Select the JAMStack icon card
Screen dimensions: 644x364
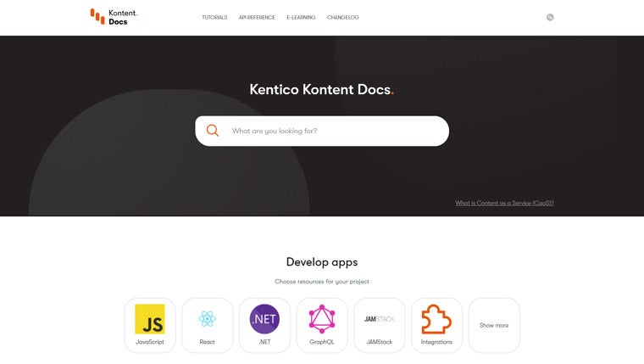[380, 325]
